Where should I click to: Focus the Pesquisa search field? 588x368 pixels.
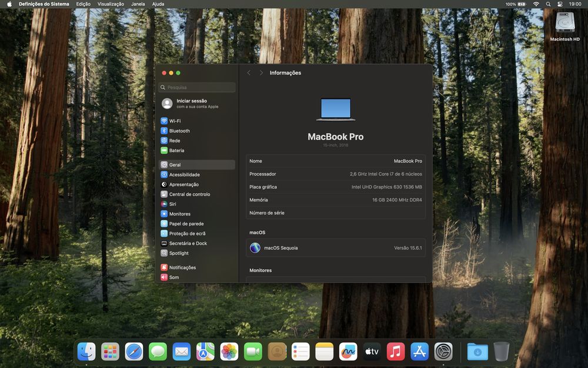click(x=197, y=87)
